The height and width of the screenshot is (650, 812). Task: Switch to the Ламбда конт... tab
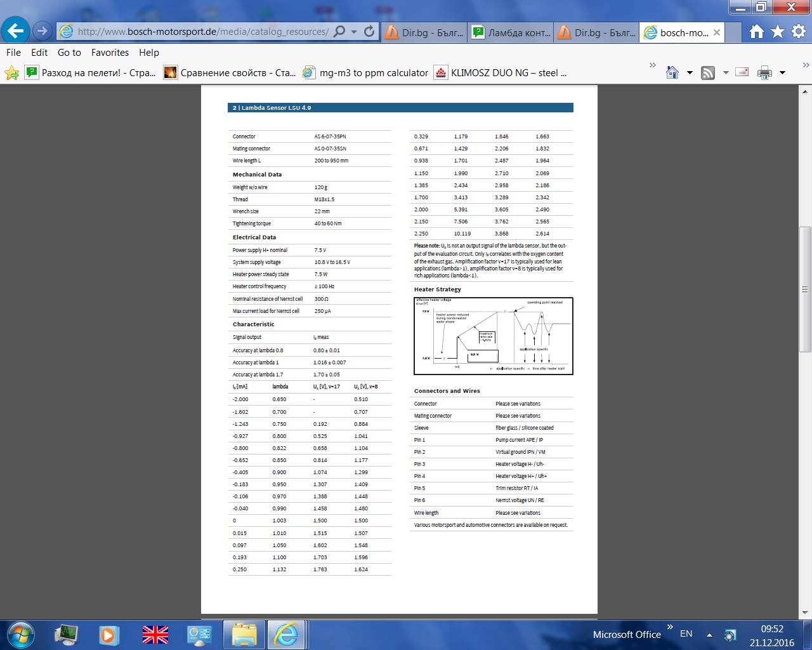click(511, 32)
